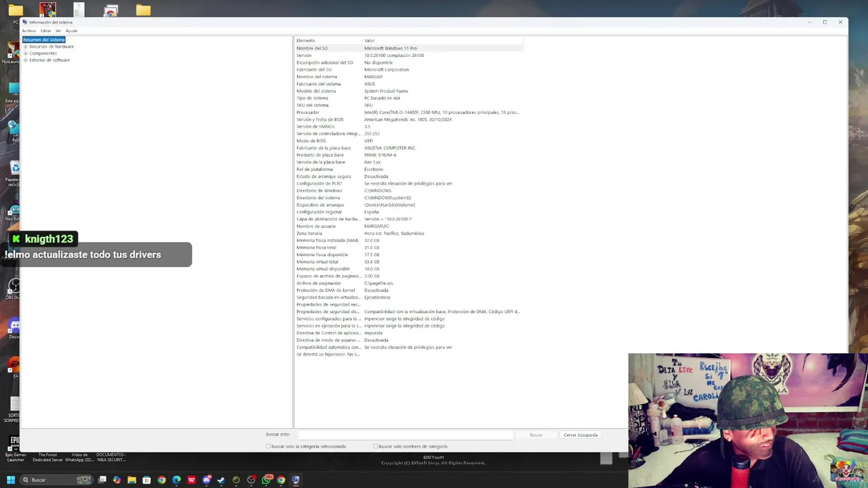Viewport: 868px width, 488px height.
Task: Select 'Rol de plataforma' row
Action: point(408,169)
